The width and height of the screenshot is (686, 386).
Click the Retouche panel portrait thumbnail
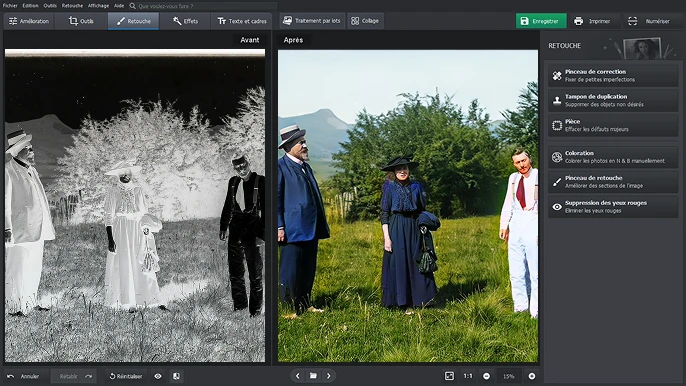coord(642,48)
